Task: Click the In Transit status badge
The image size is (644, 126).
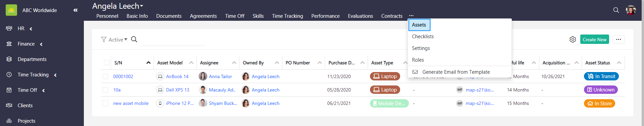Action: coord(601,76)
